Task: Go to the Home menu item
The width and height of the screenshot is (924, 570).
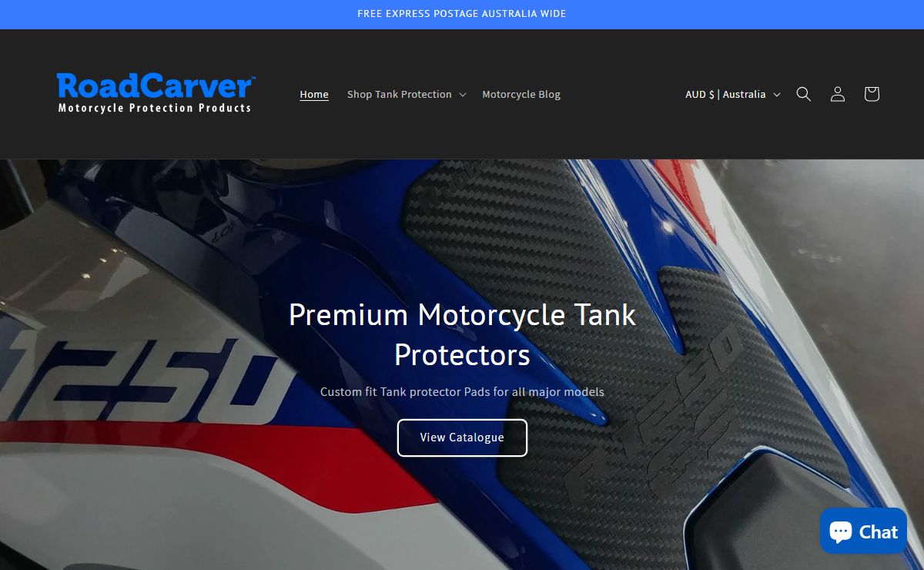Action: click(x=314, y=94)
